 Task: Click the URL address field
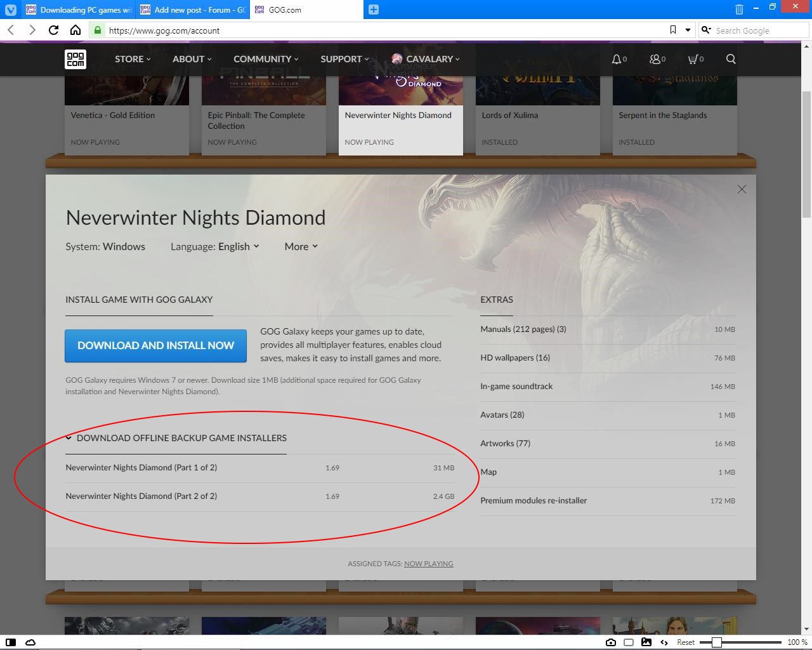click(386, 30)
